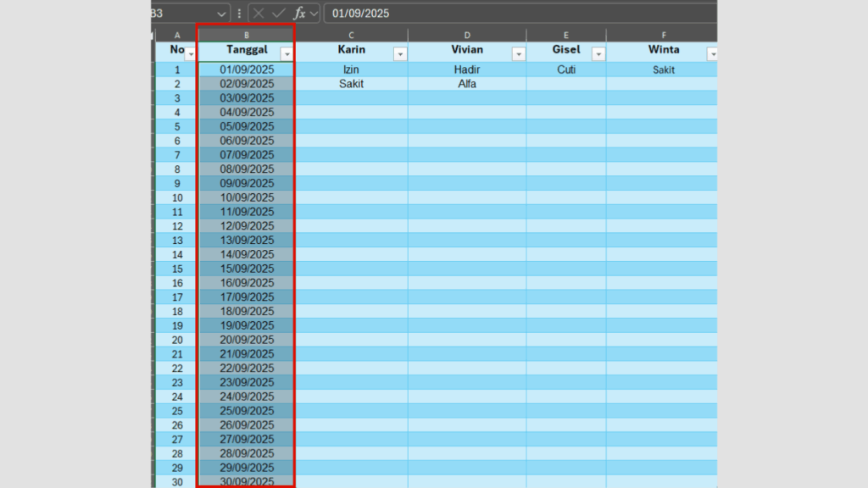Select column F header

[x=663, y=35]
